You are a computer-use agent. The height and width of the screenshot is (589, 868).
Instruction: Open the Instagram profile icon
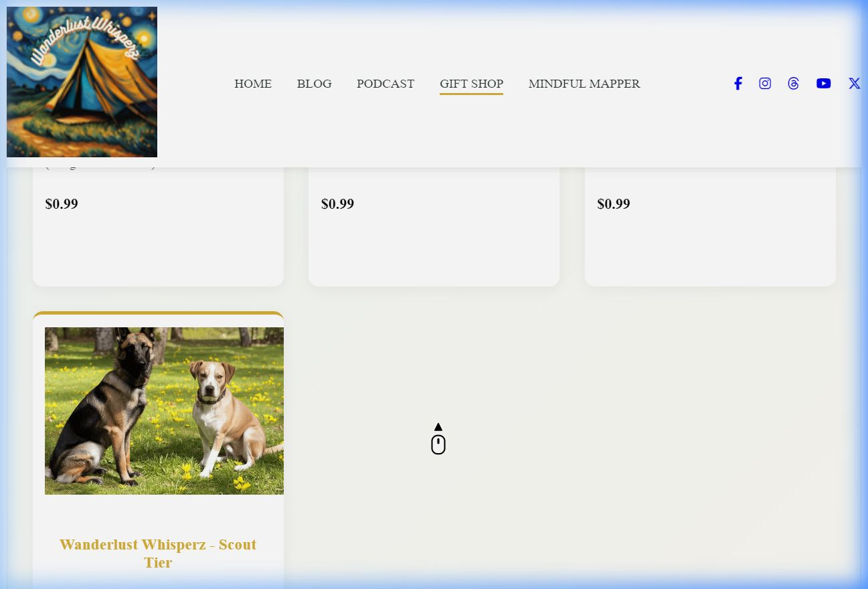[x=765, y=84]
